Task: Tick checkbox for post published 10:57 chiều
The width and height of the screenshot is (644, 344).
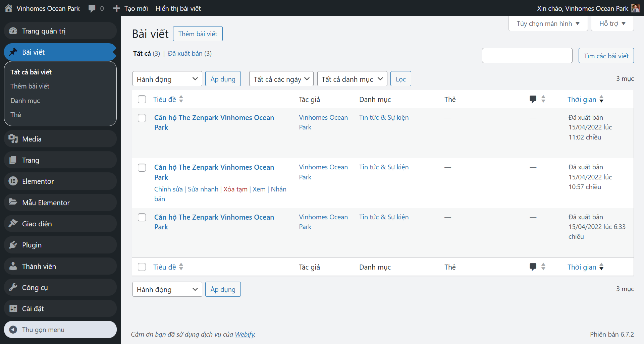Action: pyautogui.click(x=142, y=168)
